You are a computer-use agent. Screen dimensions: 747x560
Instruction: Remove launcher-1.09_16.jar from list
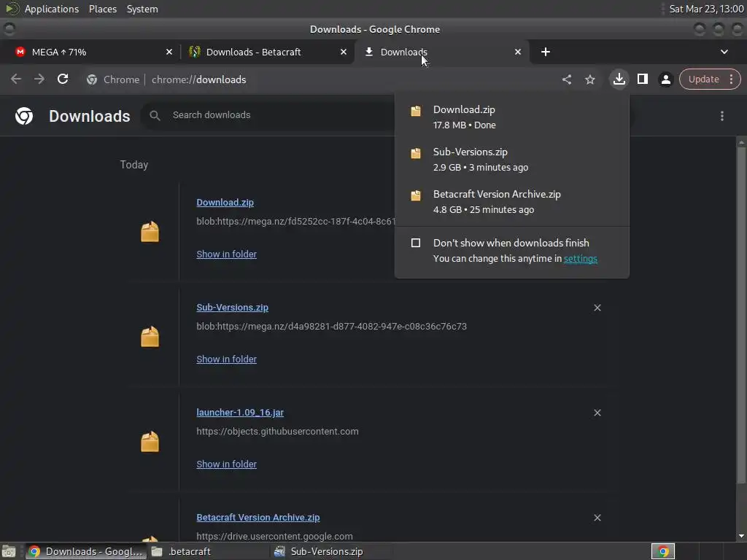point(597,413)
